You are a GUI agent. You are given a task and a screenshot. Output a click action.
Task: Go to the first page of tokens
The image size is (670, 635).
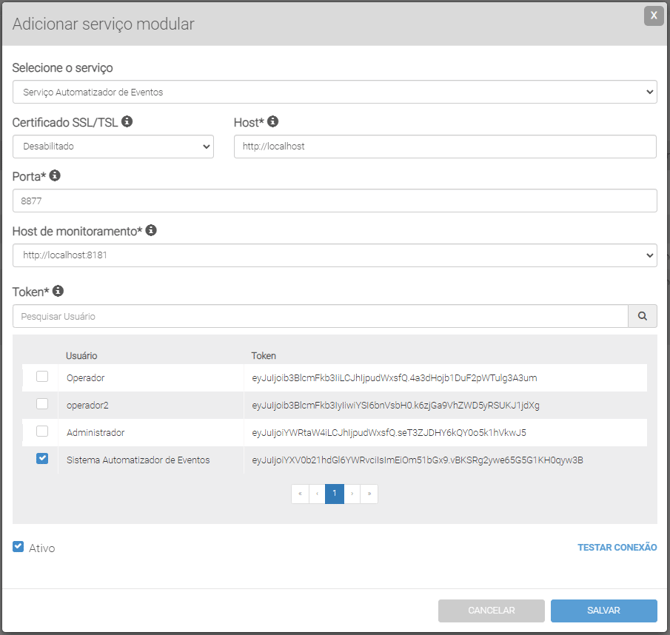[x=299, y=494]
